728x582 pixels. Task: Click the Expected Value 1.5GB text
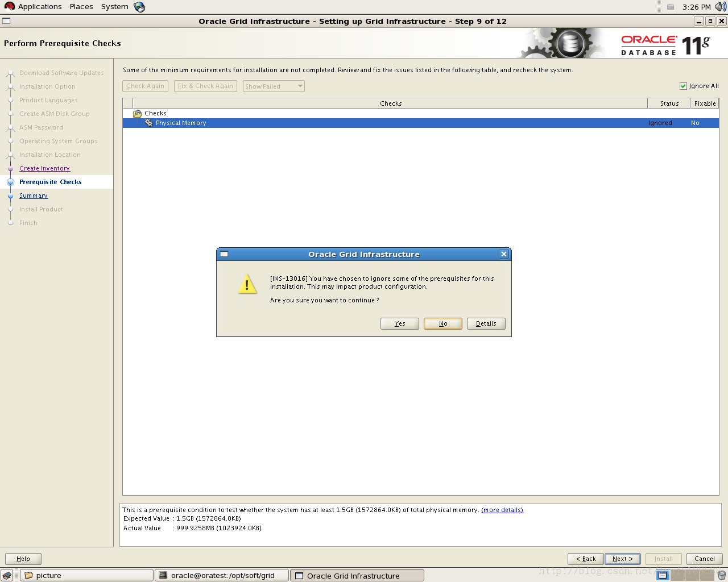(x=182, y=518)
